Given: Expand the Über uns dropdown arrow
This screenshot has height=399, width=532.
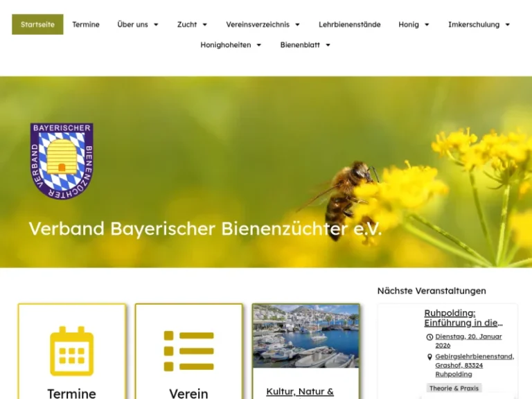Looking at the screenshot, I should (x=156, y=24).
